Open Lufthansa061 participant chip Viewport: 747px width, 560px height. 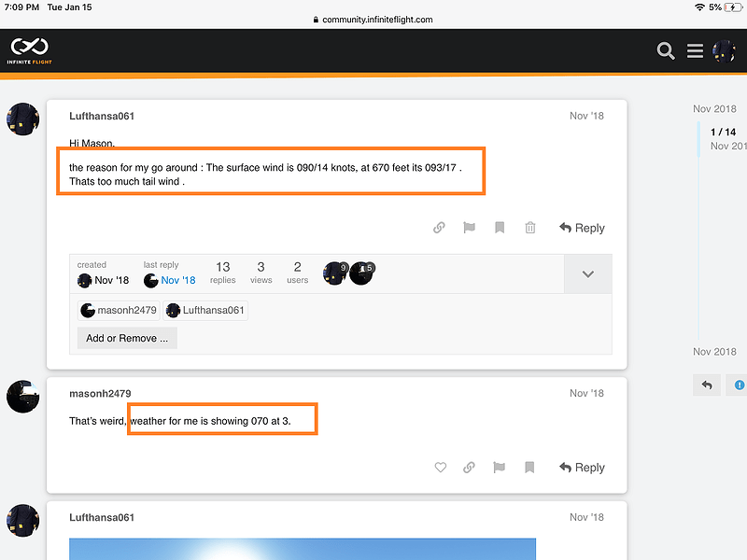205,311
